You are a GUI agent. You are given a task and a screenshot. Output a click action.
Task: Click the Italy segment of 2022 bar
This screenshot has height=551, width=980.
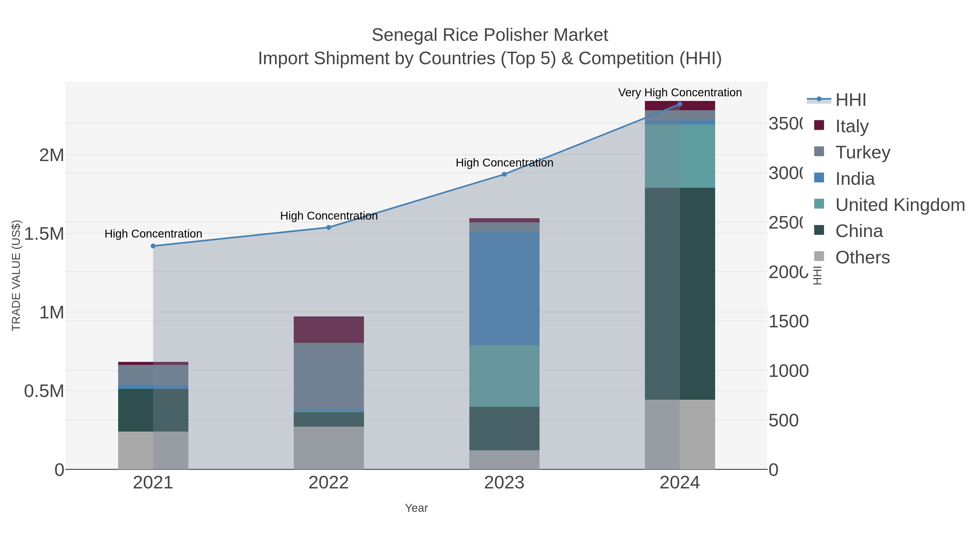[329, 330]
